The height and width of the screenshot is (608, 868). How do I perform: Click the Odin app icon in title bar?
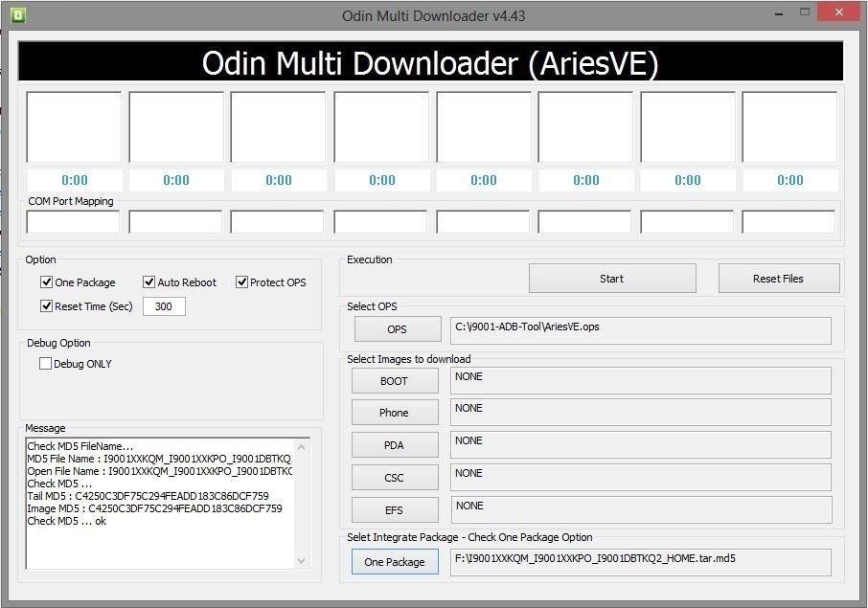(x=17, y=15)
